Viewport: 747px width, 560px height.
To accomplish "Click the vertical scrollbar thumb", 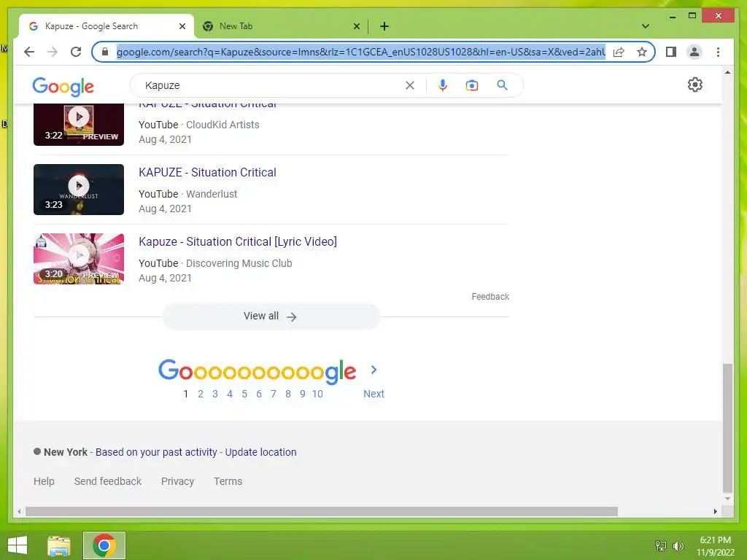I will click(x=727, y=428).
